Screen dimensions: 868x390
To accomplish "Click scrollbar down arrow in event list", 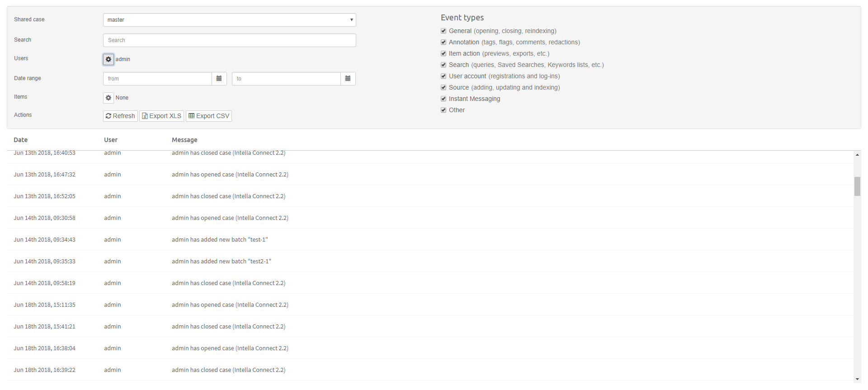I will (857, 379).
